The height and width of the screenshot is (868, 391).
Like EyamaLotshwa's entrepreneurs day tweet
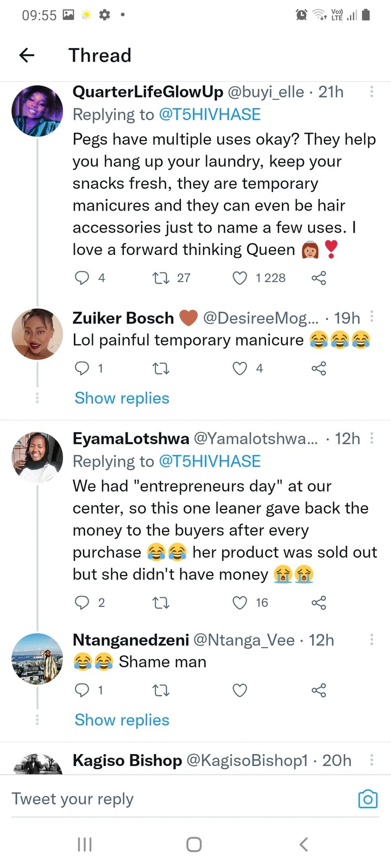240,603
